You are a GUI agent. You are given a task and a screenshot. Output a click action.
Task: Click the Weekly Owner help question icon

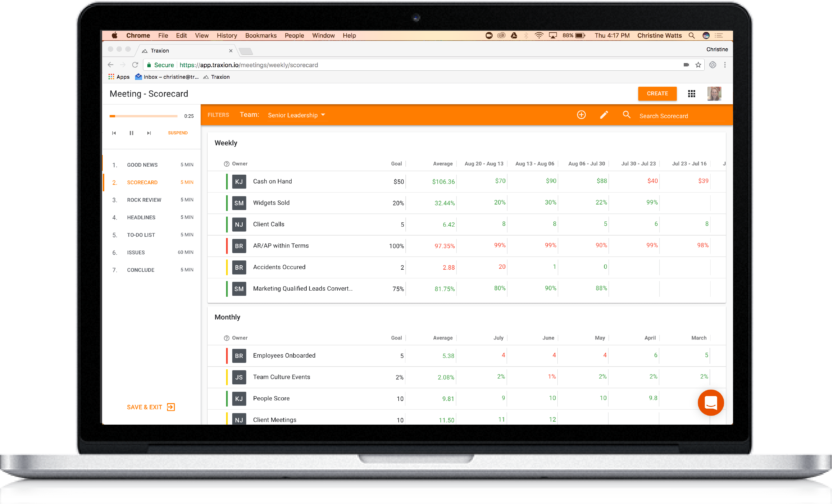coord(227,164)
